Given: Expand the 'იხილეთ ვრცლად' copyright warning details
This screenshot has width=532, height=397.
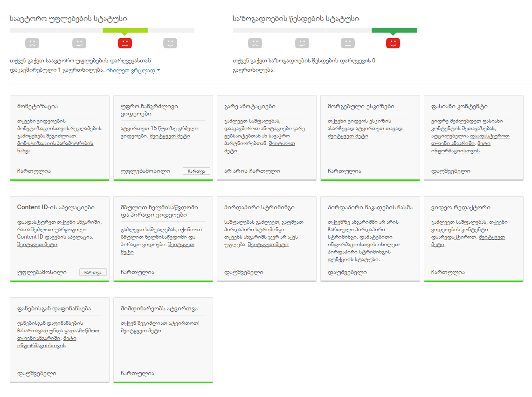Looking at the screenshot, I should (131, 70).
